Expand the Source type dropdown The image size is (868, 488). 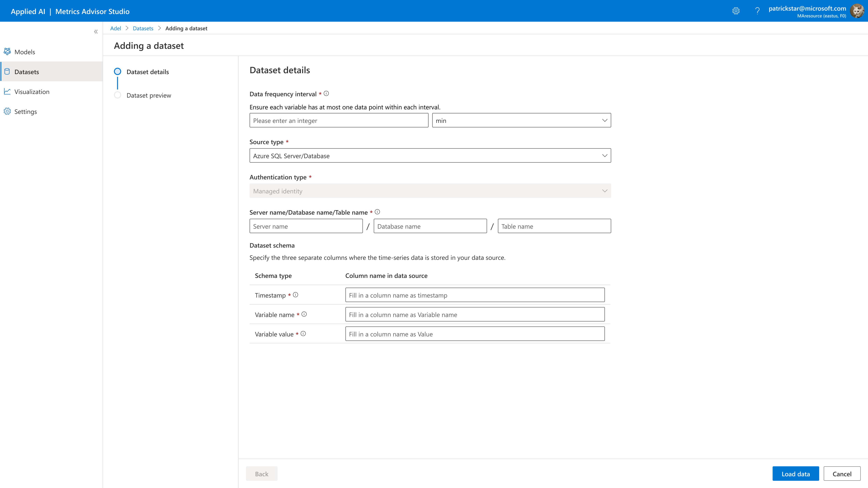tap(430, 156)
